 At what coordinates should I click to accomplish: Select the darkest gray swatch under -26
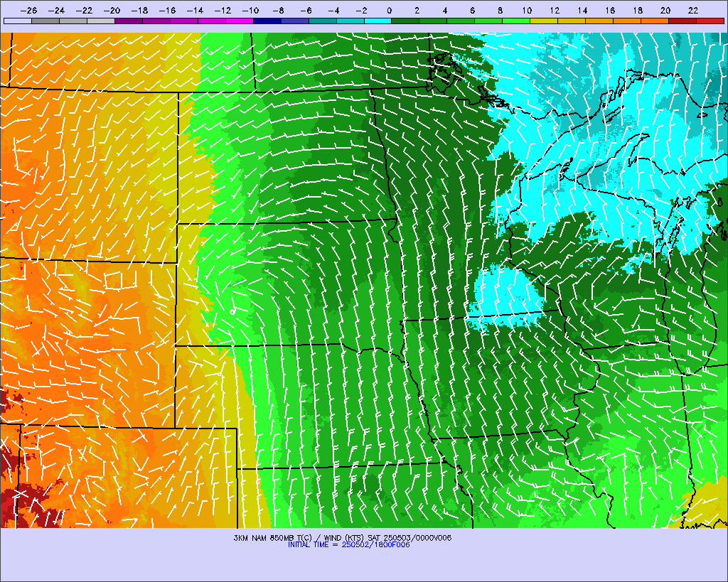tap(45, 21)
